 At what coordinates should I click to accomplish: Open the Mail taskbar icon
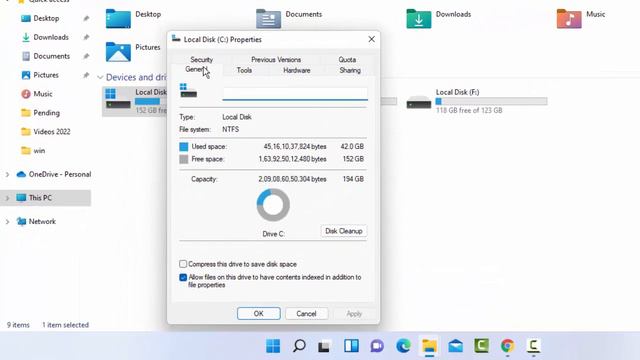[x=456, y=346]
